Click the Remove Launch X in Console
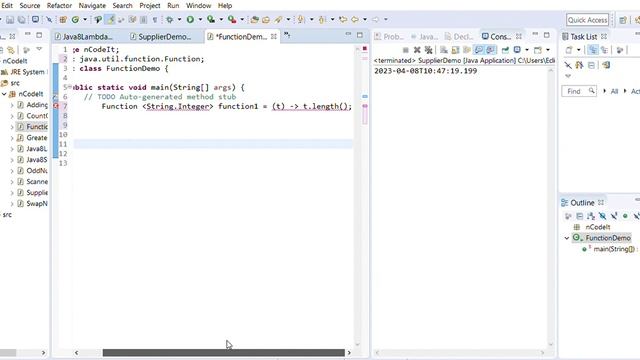This screenshot has height=360, width=640. [x=417, y=50]
